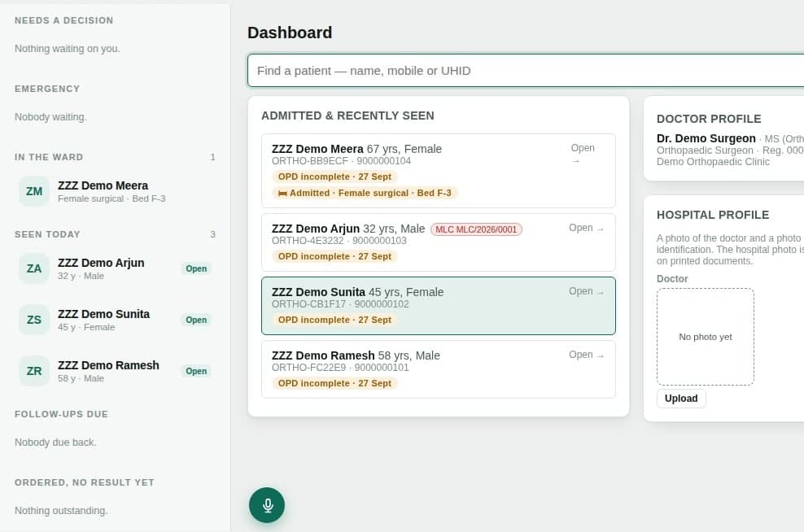Select the ZA avatar for Demo Arjun

click(34, 268)
